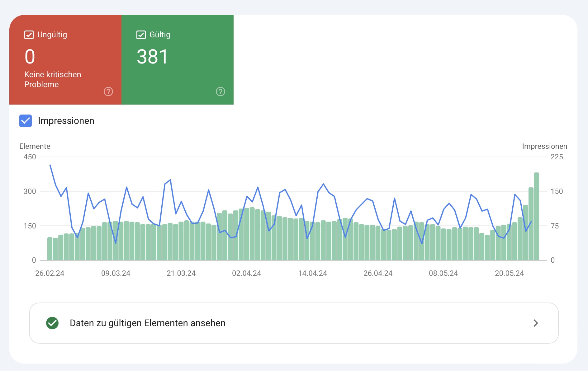Select the red Ungültig summary card
Viewport: 588px width, 371px height.
[x=65, y=59]
